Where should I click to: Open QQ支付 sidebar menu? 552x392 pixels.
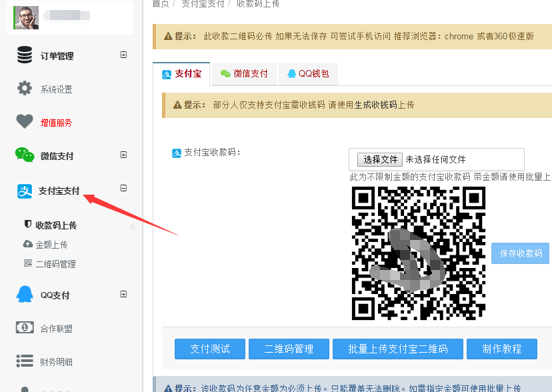pos(55,295)
